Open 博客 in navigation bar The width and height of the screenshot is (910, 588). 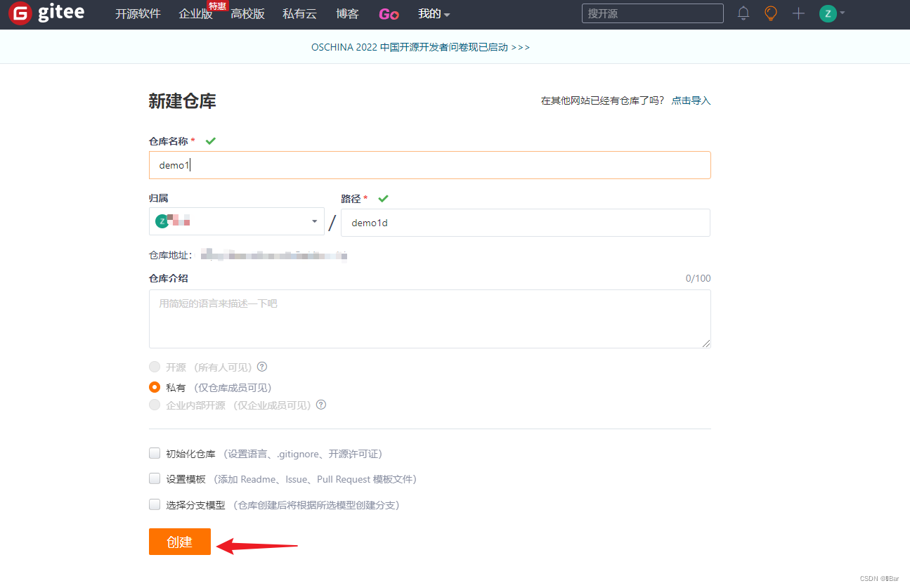tap(347, 14)
